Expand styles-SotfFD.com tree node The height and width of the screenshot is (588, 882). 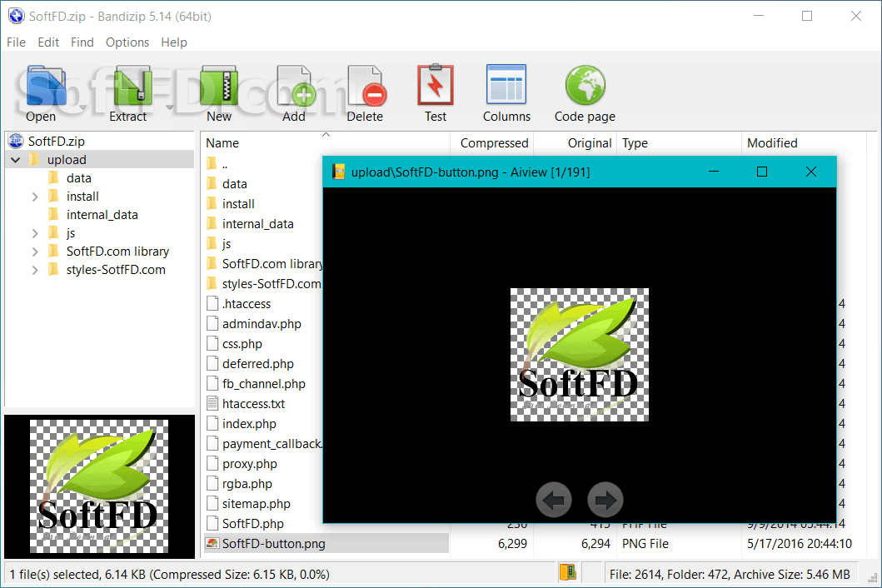click(35, 270)
